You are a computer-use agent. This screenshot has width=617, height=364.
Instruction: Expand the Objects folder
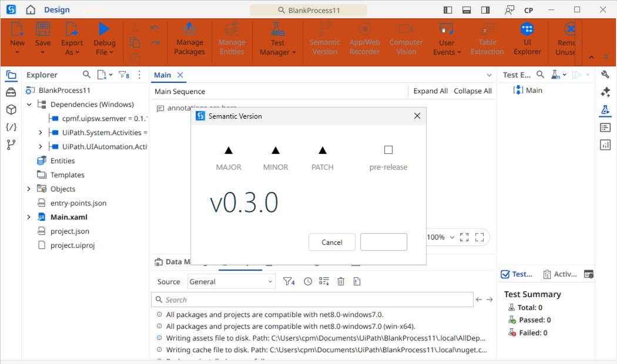(29, 189)
